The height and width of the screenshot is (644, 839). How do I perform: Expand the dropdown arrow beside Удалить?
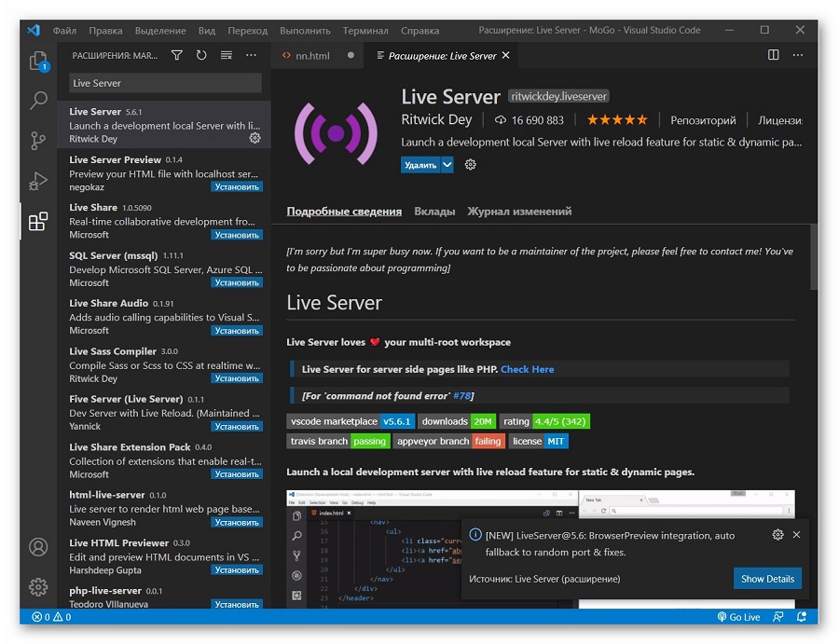click(x=447, y=165)
